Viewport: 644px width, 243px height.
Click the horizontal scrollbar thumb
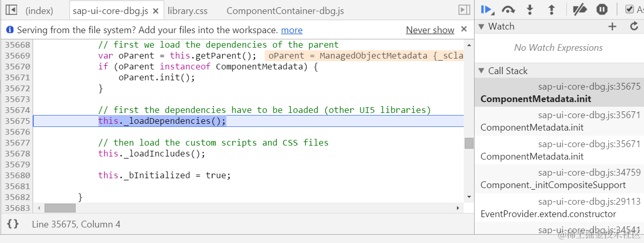point(60,208)
